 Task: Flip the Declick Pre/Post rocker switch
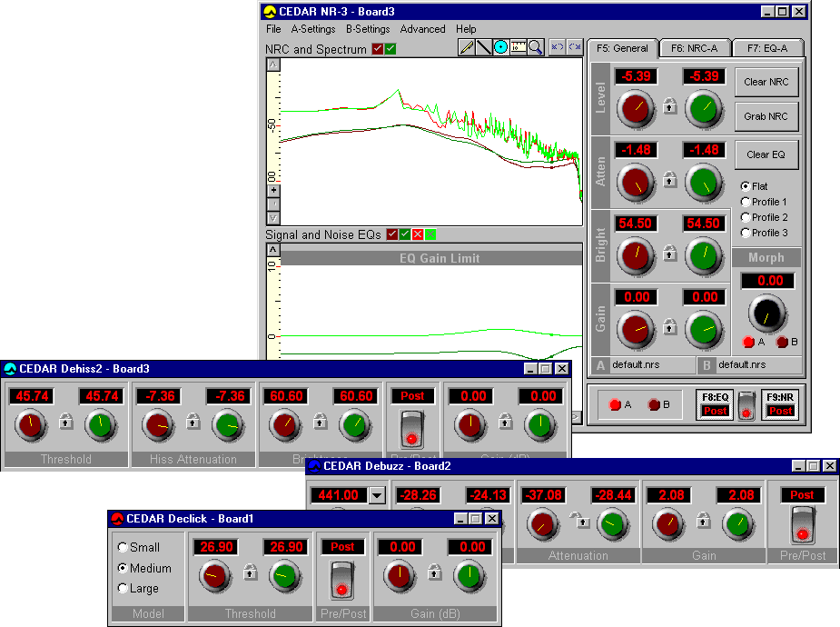(341, 580)
